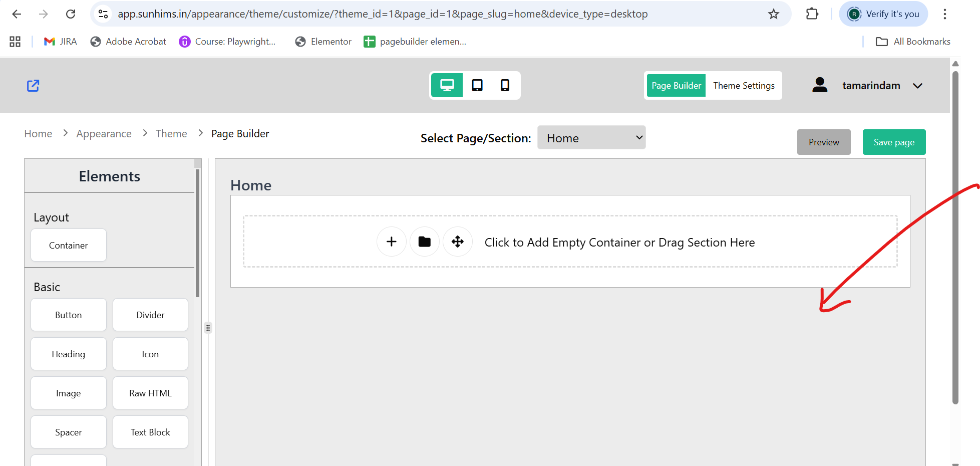
Task: Open the Elementor bookmark
Action: pyautogui.click(x=323, y=42)
